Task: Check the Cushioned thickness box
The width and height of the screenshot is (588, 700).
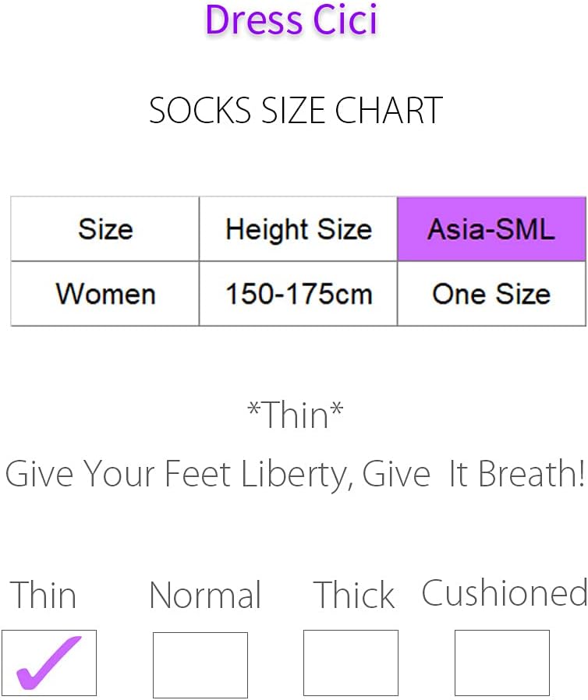Action: point(502,663)
